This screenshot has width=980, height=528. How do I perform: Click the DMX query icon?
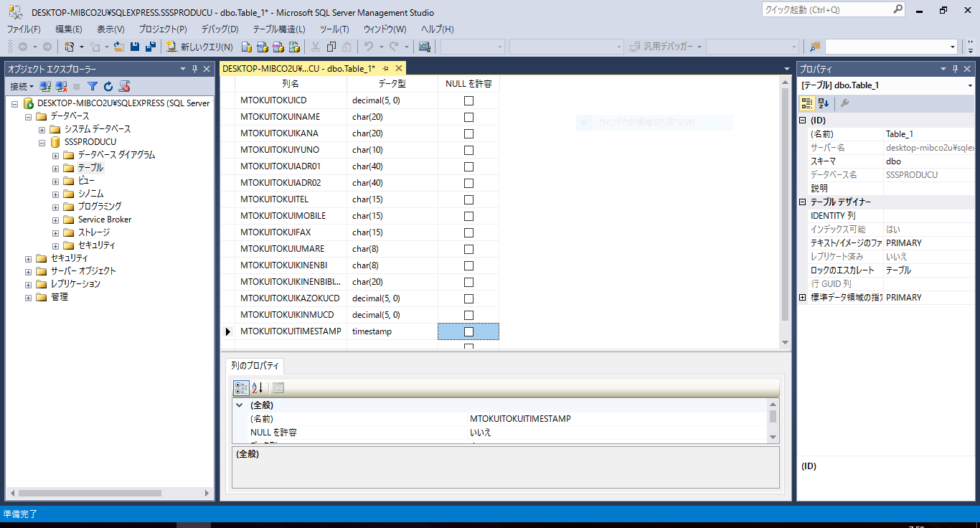point(278,47)
